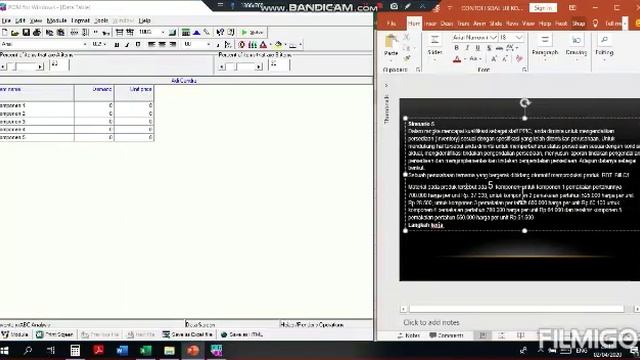Expand the thumbnails pane chevron in PowerPoint
The image size is (640, 360).
386,85
